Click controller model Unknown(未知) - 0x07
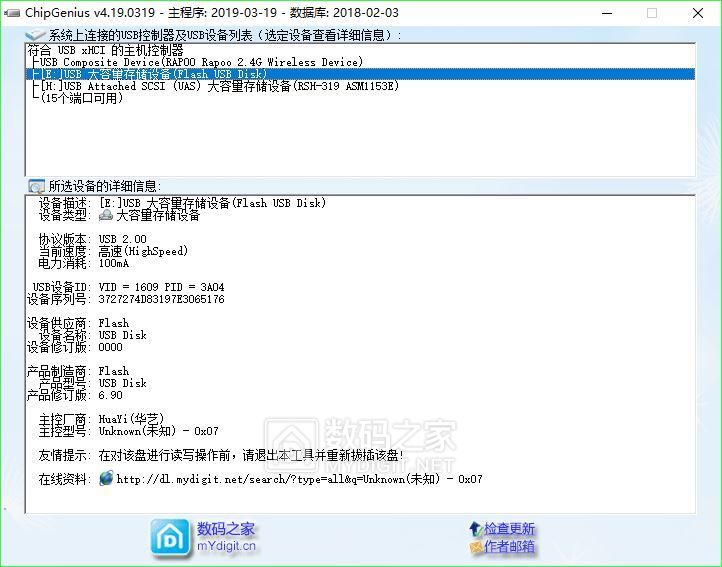 coord(158,431)
